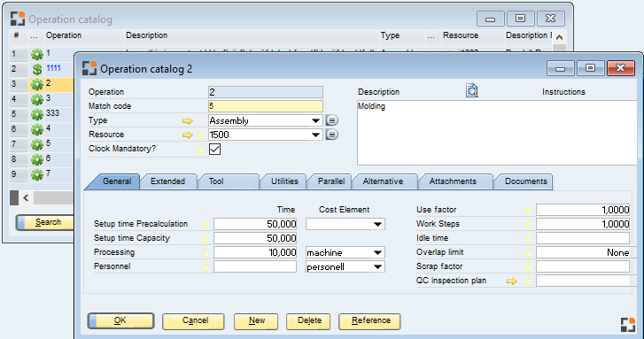Select dollar sign icon of operation 1111
Viewport: 644px width, 339px height.
(x=37, y=69)
